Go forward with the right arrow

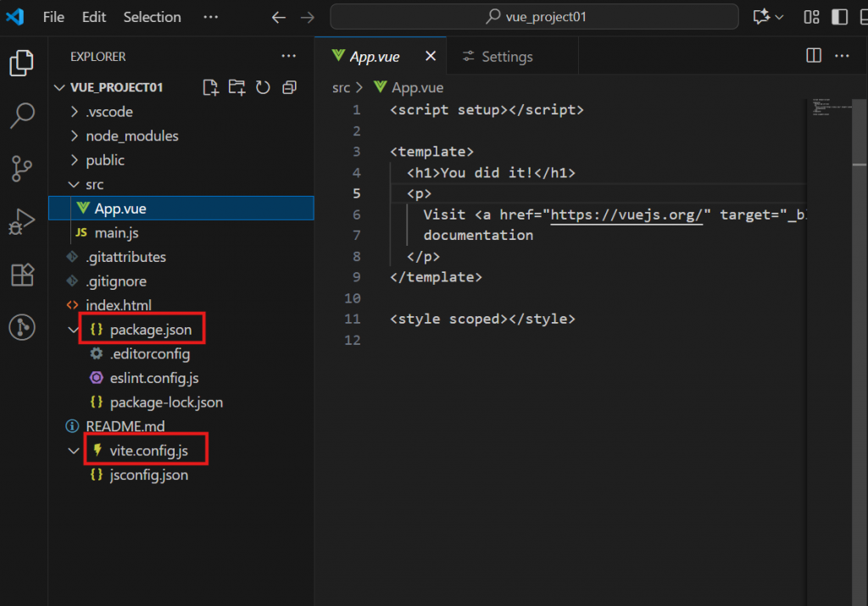pyautogui.click(x=307, y=17)
